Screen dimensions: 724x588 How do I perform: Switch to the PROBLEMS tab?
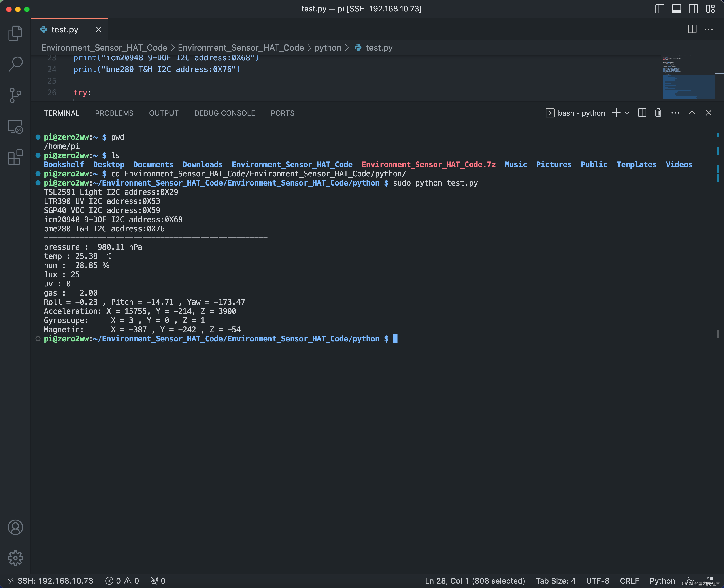114,113
